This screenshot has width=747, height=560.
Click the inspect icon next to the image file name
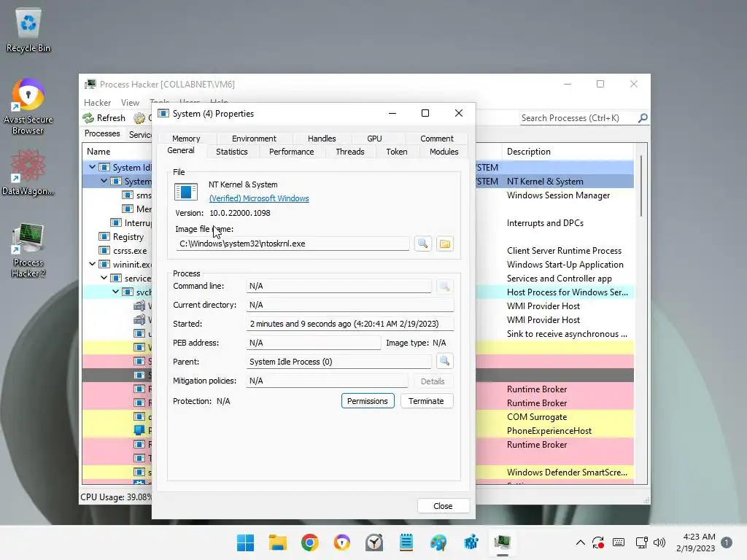422,244
